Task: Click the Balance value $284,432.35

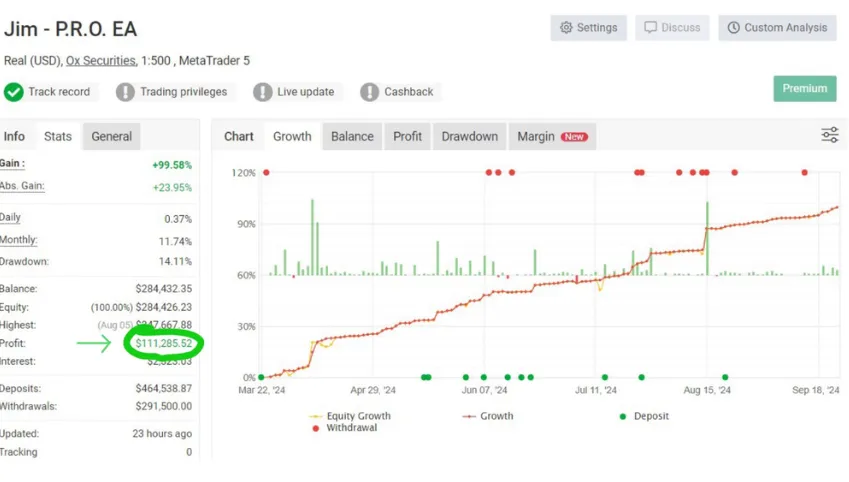Action: (164, 289)
